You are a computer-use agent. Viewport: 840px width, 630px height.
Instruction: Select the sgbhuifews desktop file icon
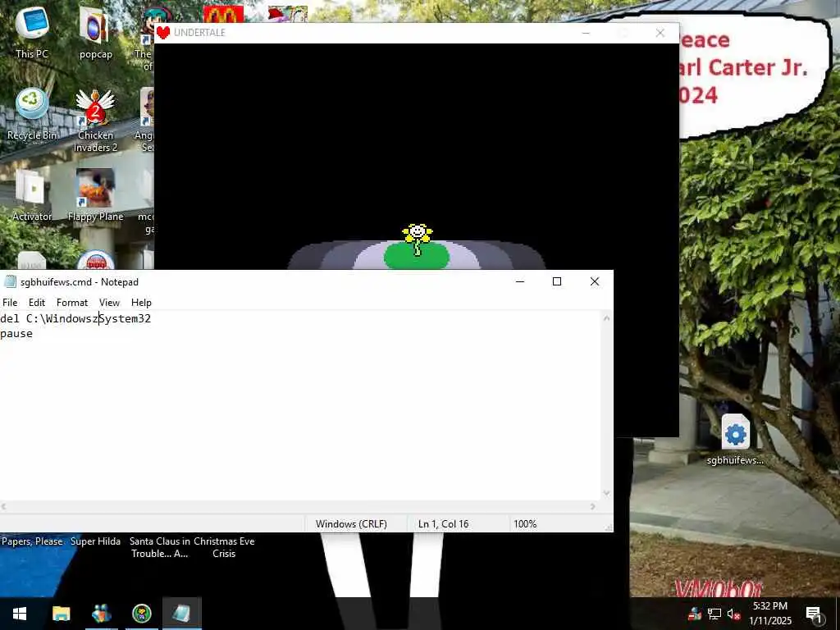point(735,440)
